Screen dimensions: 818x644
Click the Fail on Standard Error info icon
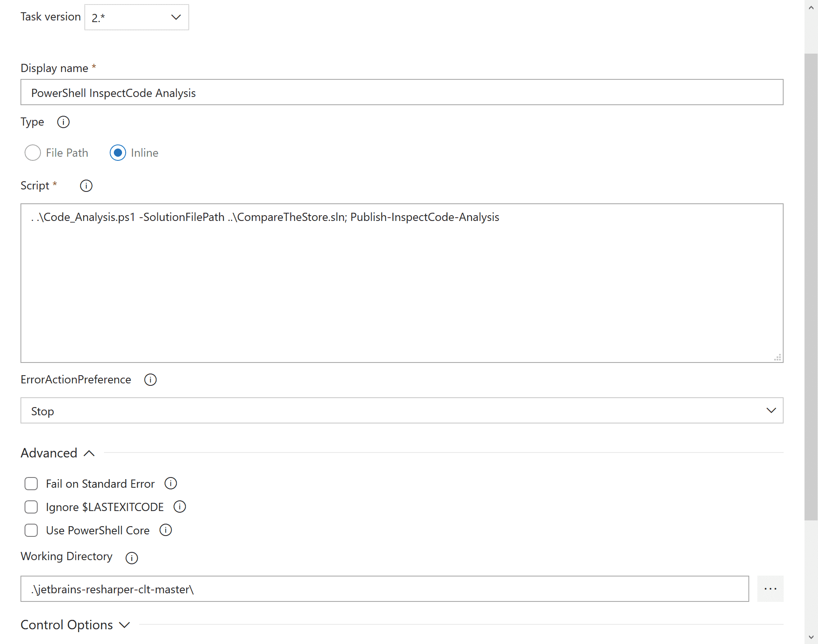(x=171, y=484)
